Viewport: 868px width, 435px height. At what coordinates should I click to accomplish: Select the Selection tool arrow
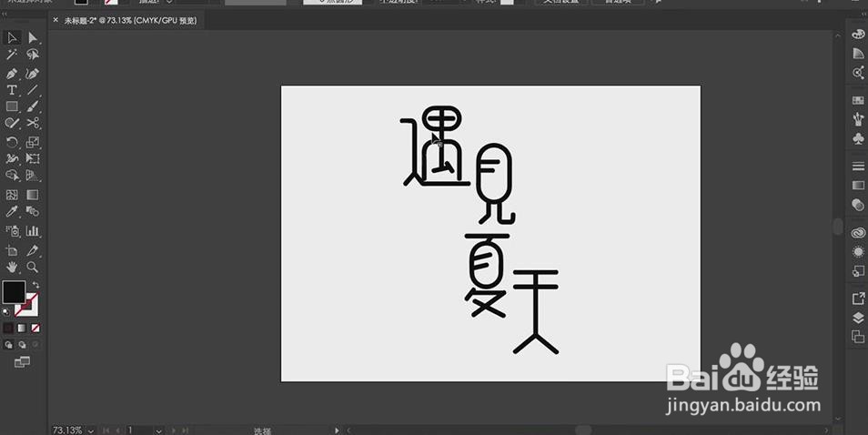point(12,37)
